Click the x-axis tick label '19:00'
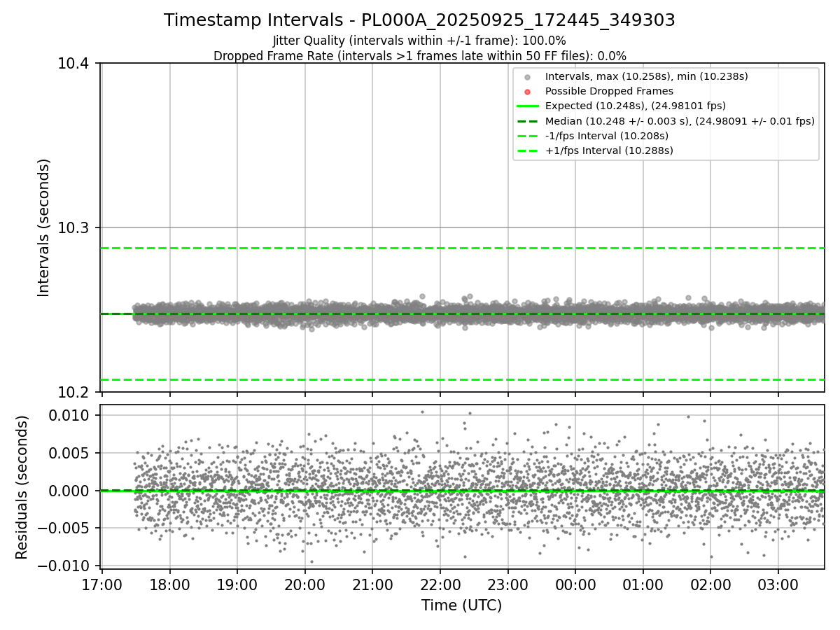Image resolution: width=840 pixels, height=630 pixels. click(237, 584)
